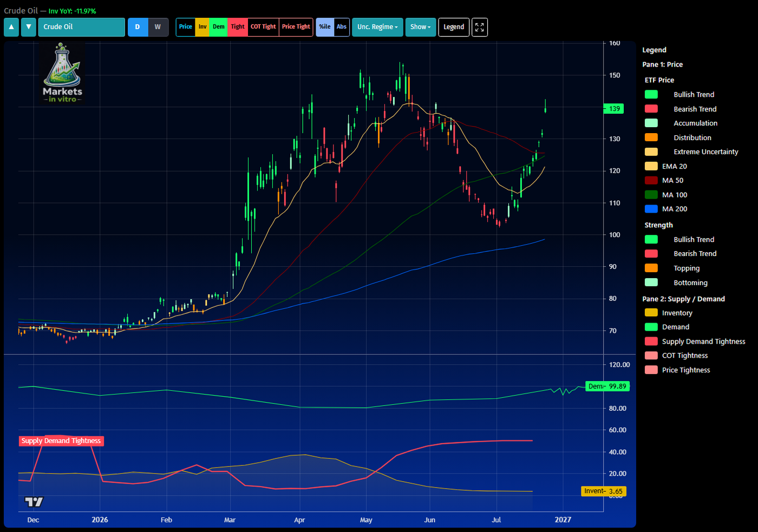Click the TradingView logo on chart
758x532 pixels.
coord(34,502)
